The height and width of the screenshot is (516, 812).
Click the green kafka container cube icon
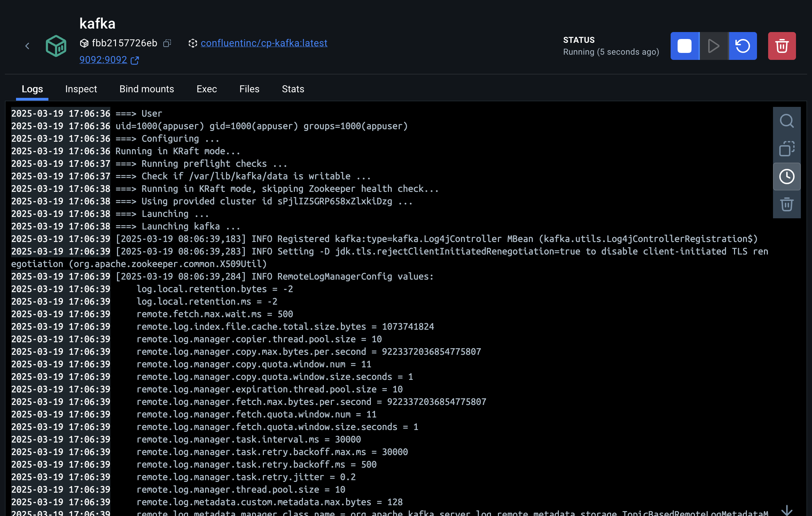pos(56,46)
